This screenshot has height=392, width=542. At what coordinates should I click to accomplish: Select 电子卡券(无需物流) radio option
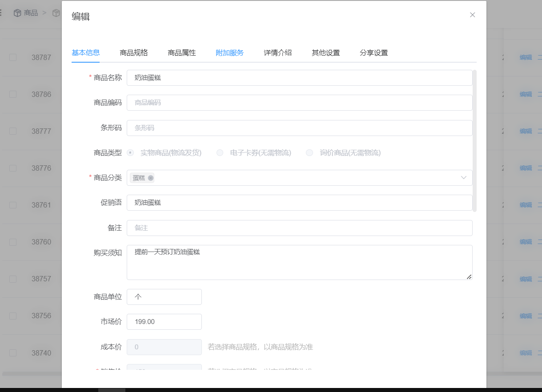pos(220,153)
